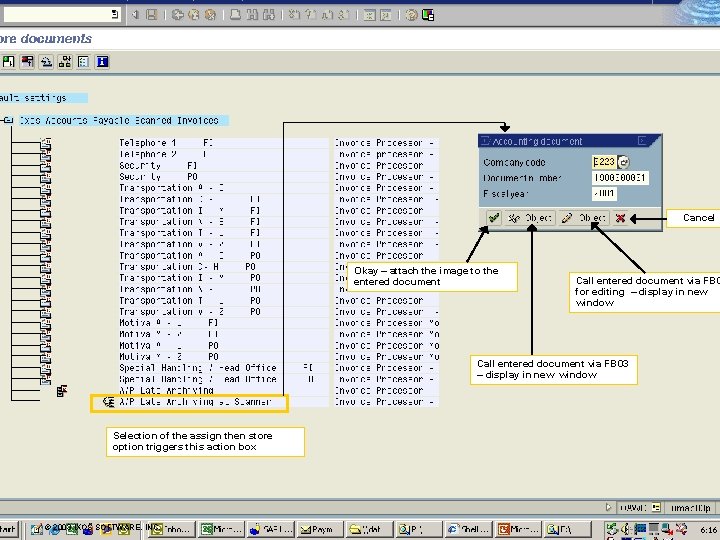Click the glasses Object display button
This screenshot has height=540, width=720.
pos(529,218)
